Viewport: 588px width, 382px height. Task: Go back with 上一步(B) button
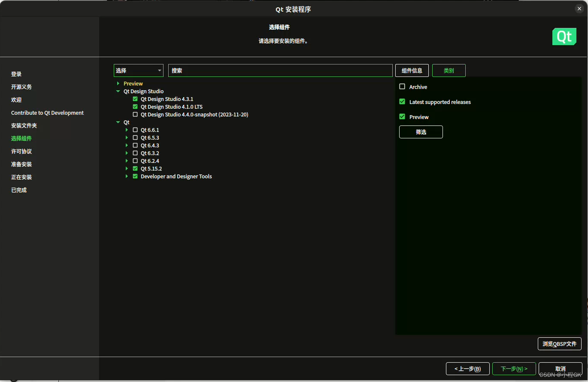pos(468,369)
